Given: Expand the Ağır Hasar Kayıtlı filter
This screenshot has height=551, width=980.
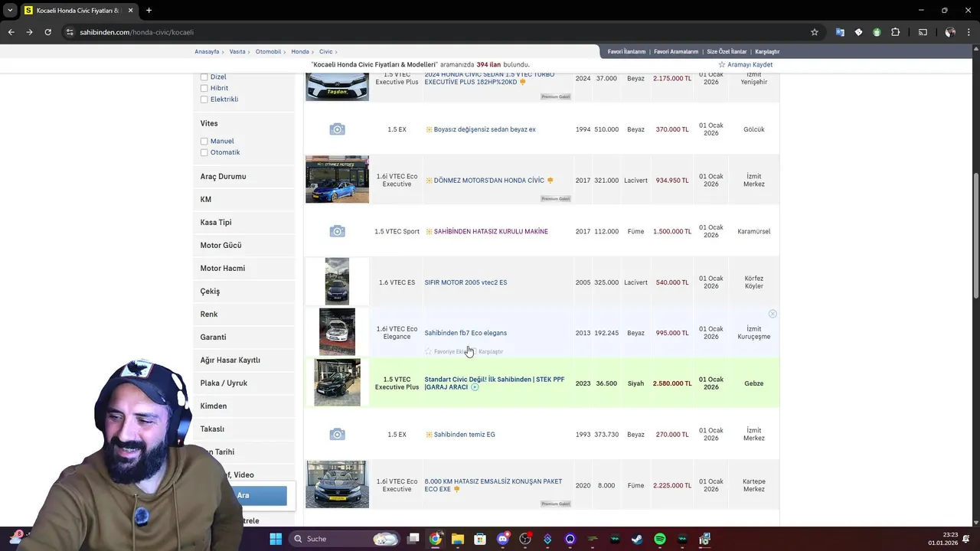Looking at the screenshot, I should 243,360.
